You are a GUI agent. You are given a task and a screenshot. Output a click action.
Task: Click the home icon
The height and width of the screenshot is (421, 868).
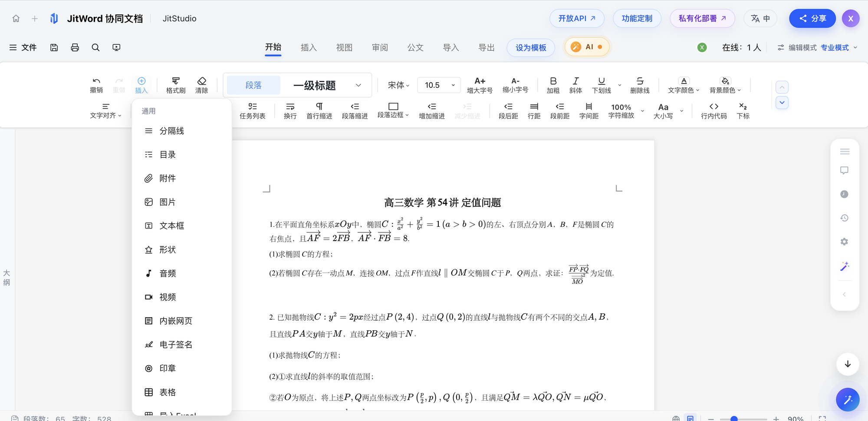pyautogui.click(x=16, y=19)
